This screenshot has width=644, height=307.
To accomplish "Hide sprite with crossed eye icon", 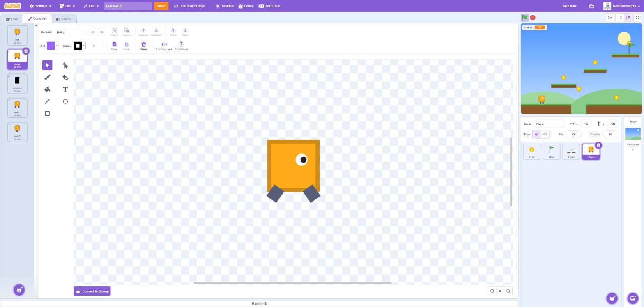I will point(545,134).
